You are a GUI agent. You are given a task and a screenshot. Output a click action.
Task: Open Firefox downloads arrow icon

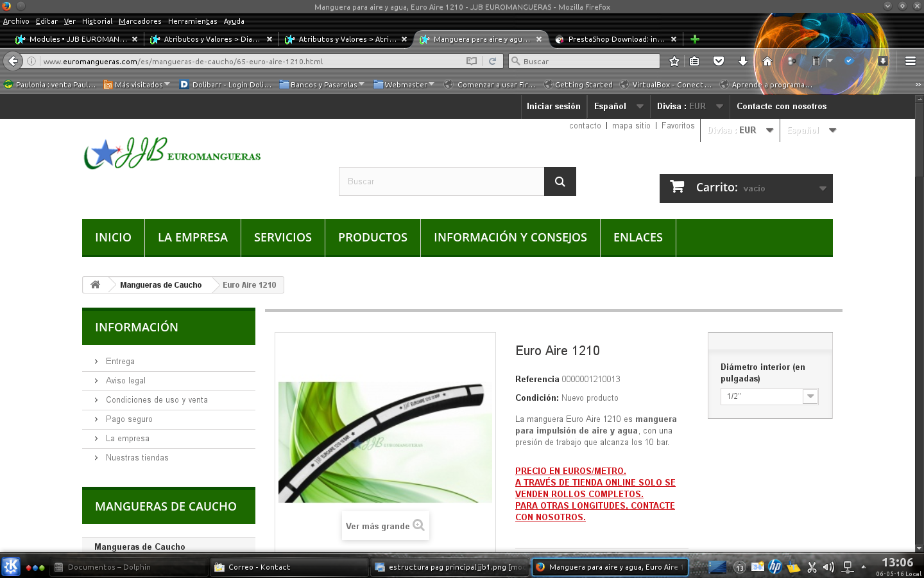coord(742,61)
